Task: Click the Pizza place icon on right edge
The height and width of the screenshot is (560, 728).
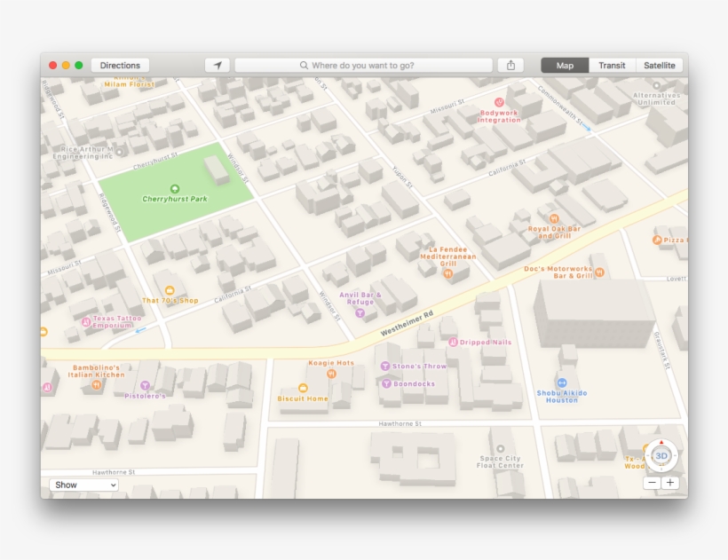Action: click(x=657, y=238)
